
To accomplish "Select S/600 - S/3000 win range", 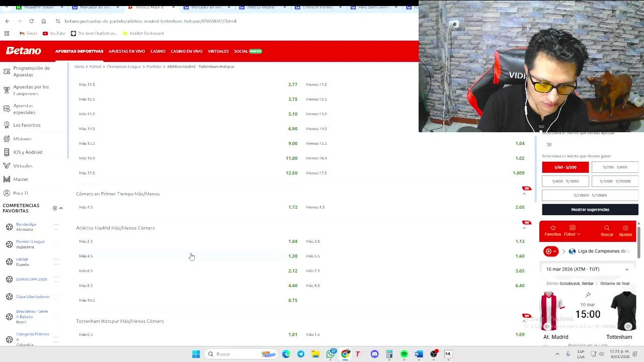I will (565, 181).
